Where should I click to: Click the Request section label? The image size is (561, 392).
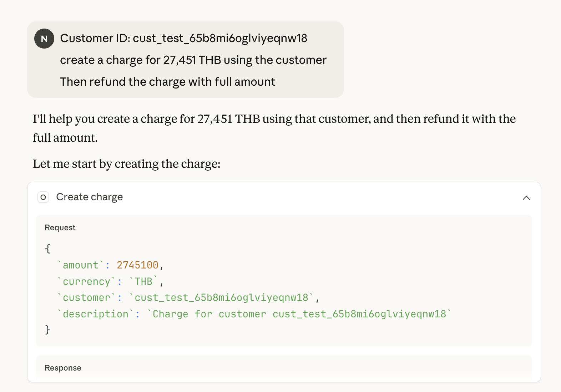[60, 228]
